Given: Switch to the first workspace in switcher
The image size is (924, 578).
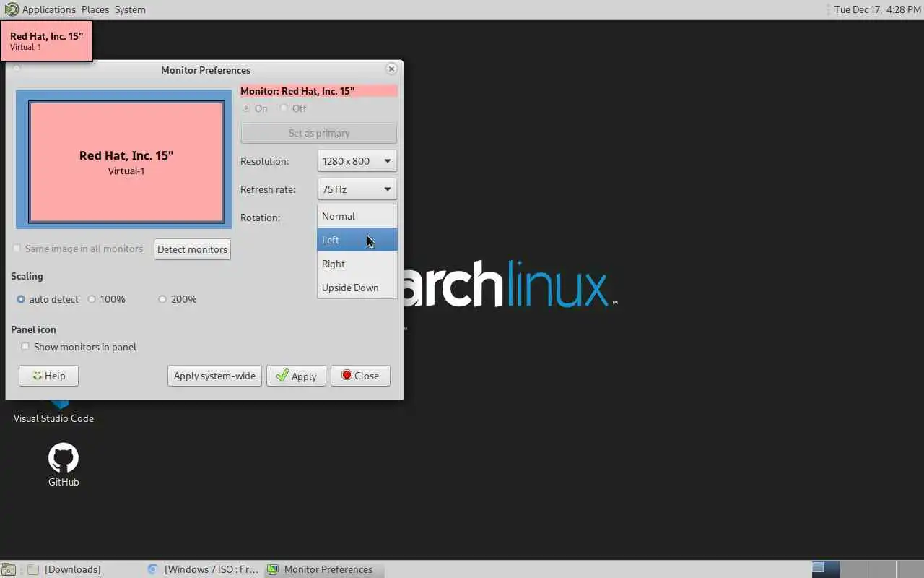Looking at the screenshot, I should coord(826,569).
